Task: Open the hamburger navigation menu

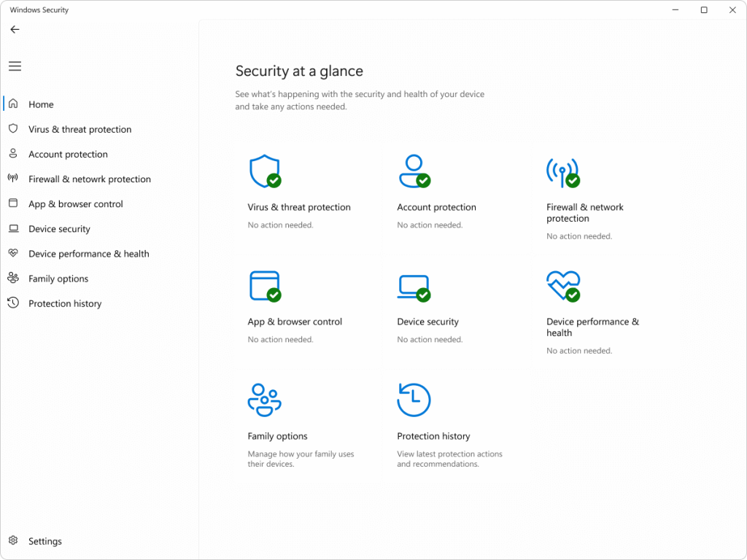Action: coord(15,66)
